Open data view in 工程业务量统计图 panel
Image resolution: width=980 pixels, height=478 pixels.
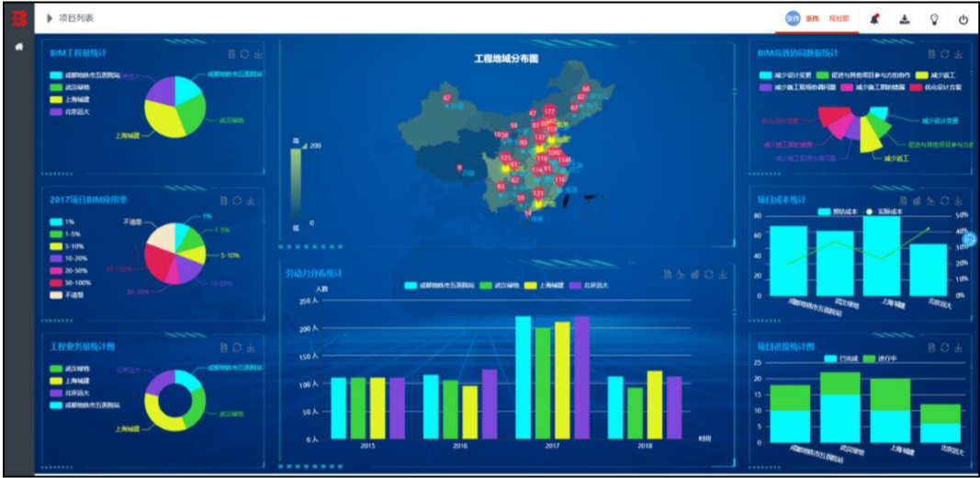coord(224,347)
